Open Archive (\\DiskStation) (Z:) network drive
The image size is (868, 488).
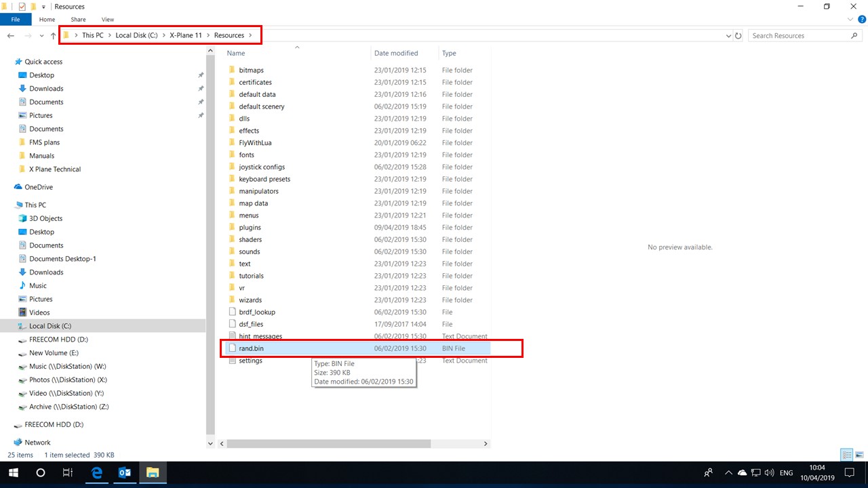(x=68, y=407)
